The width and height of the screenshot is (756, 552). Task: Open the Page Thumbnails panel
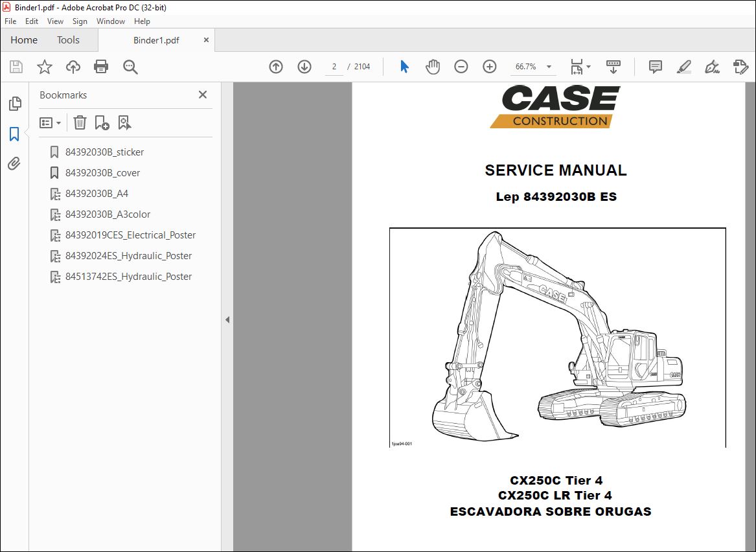[x=15, y=103]
